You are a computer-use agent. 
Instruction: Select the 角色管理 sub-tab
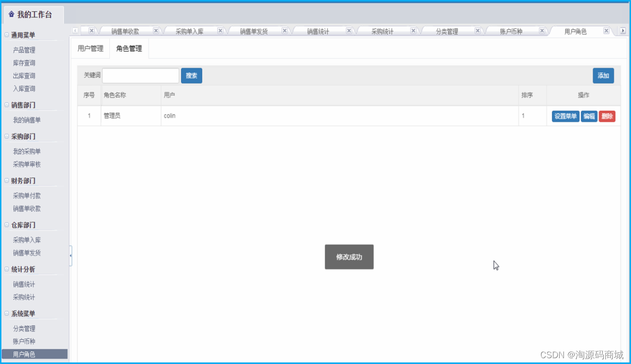(129, 49)
